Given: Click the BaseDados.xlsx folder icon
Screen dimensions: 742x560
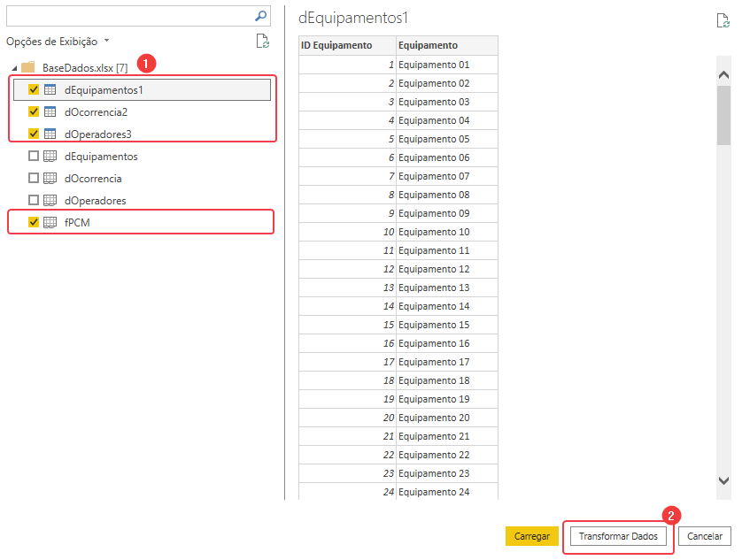Looking at the screenshot, I should 27,67.
